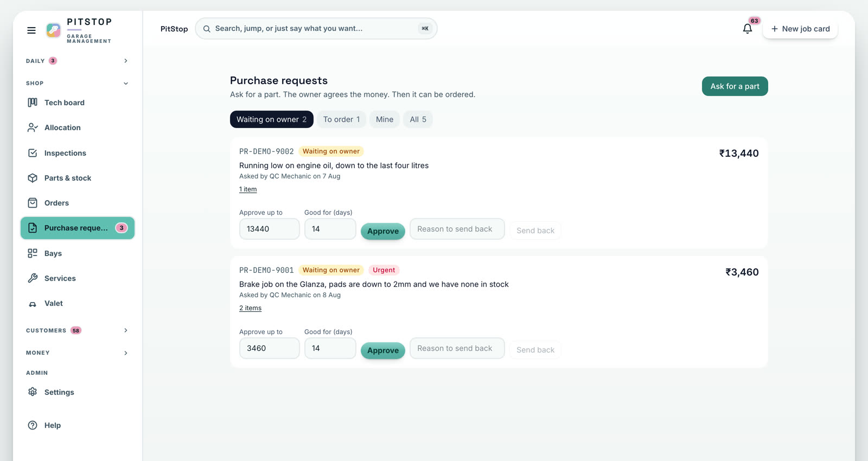Viewport: 868px width, 461px height.
Task: Click Approve up to field showing 3460
Action: pyautogui.click(x=270, y=348)
